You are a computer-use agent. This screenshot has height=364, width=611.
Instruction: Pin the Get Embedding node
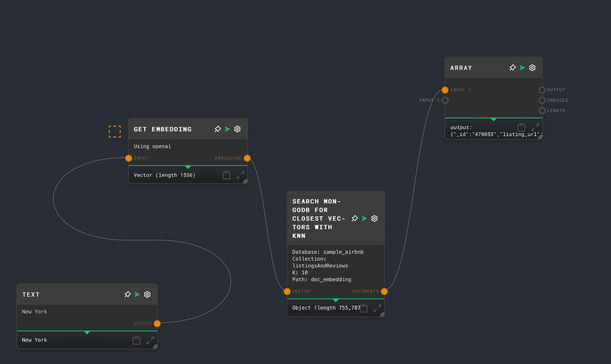tap(218, 129)
